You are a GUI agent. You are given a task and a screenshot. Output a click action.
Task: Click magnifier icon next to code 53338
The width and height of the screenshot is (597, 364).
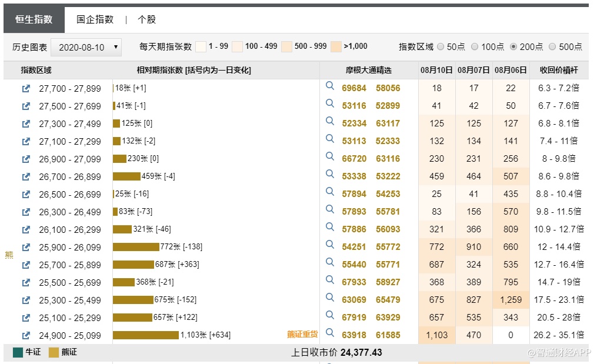coord(330,175)
